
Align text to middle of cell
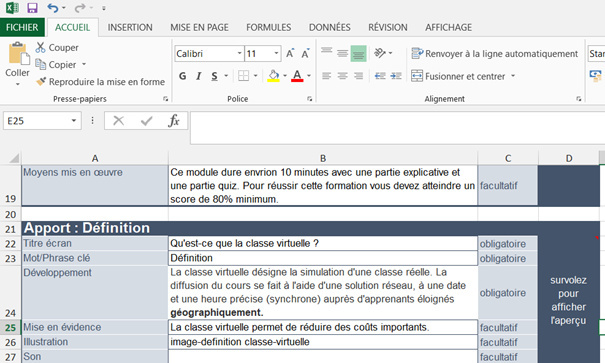coord(342,53)
